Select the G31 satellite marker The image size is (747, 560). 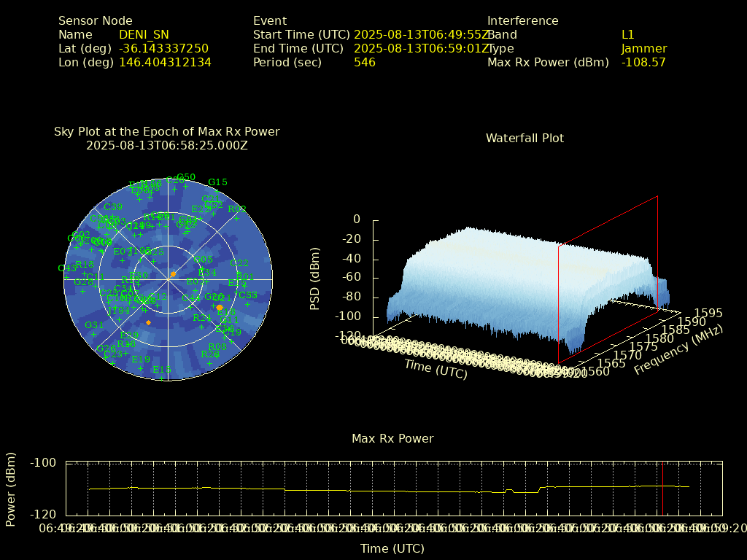(x=93, y=325)
